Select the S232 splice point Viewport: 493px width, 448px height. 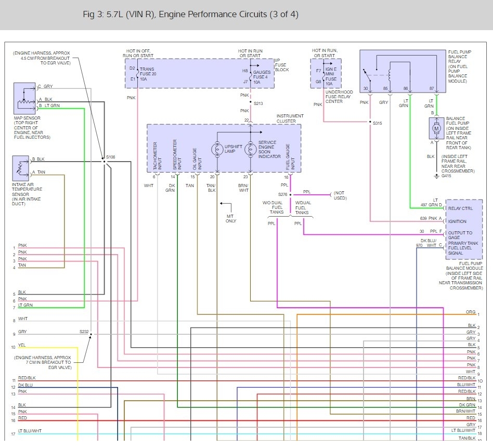91,335
